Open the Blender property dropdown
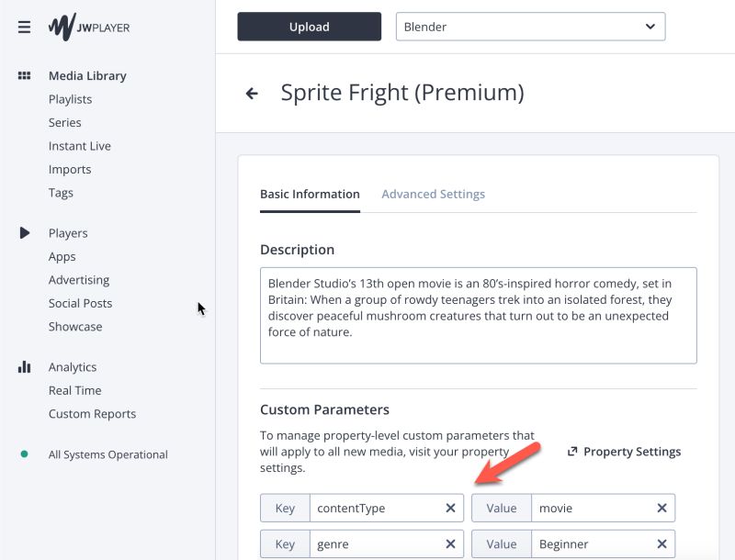The height and width of the screenshot is (560, 735). coord(530,28)
